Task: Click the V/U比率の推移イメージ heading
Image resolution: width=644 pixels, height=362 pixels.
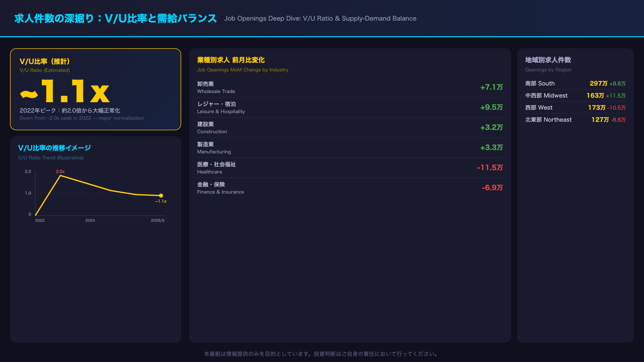Action: [54, 148]
